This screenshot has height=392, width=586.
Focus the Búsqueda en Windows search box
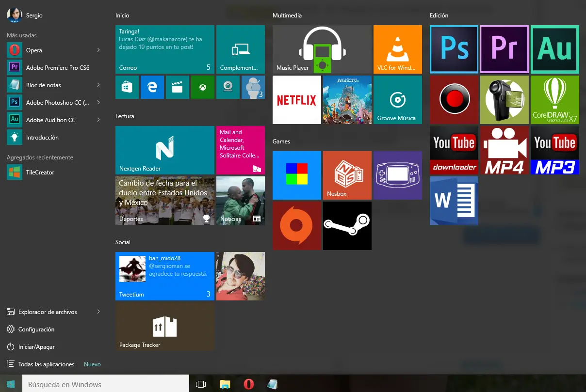click(x=105, y=384)
